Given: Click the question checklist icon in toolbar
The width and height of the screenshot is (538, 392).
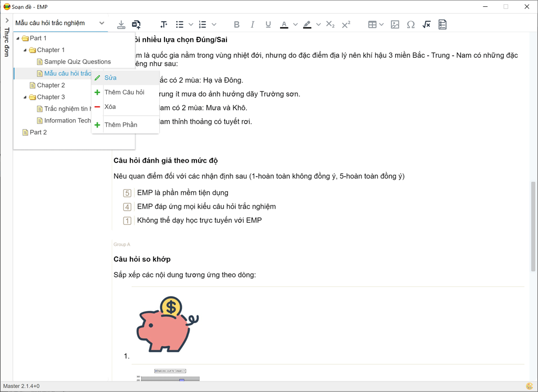Looking at the screenshot, I should coord(442,24).
